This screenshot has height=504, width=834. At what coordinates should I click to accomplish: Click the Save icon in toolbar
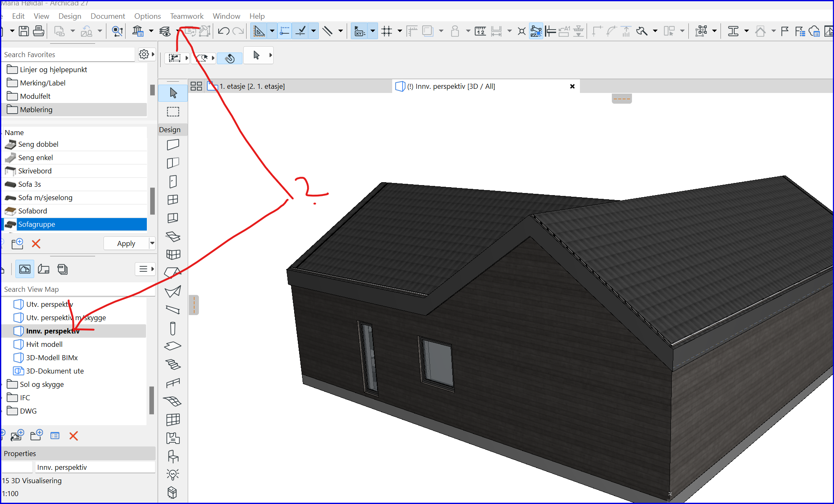click(24, 31)
